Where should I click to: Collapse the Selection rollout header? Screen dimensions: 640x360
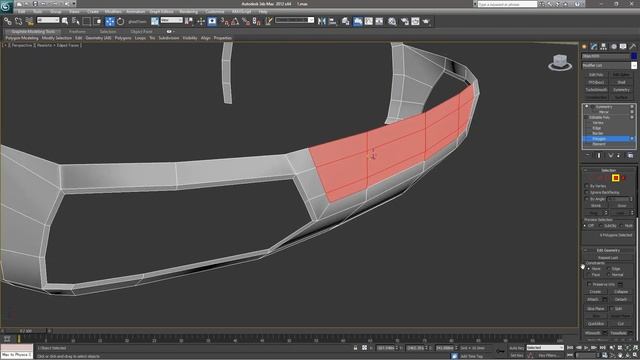(608, 170)
